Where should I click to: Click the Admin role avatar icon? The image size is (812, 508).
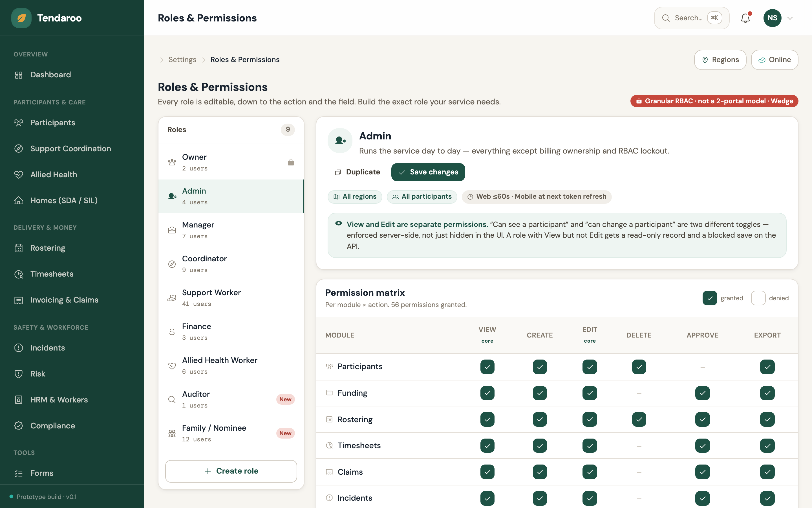click(340, 141)
